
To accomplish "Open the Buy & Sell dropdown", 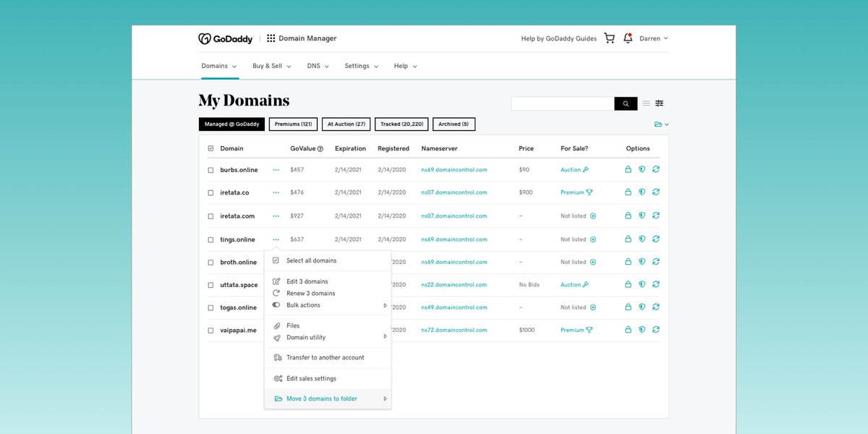I will pos(272,66).
